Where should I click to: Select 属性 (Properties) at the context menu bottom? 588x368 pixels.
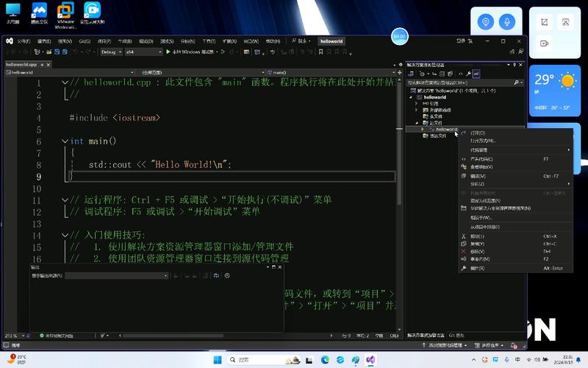pos(477,268)
